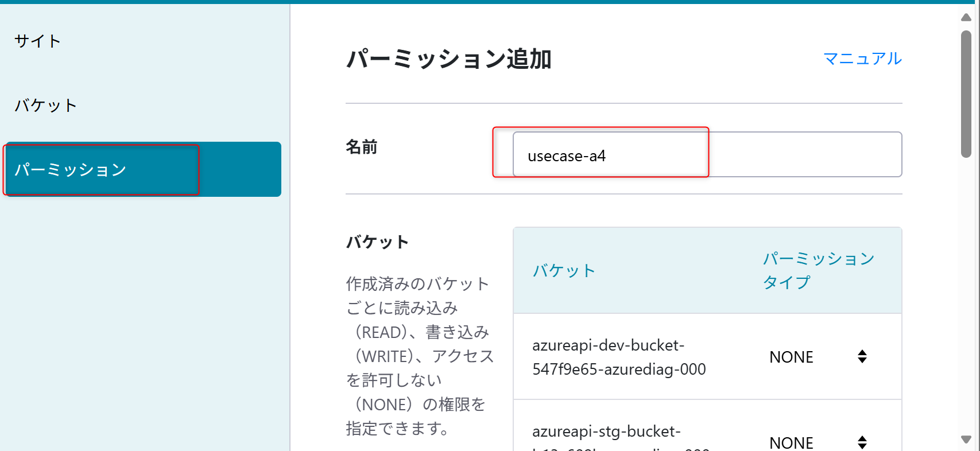Click up-down arrows icon in azureapi-stg-bucket row

(x=862, y=442)
